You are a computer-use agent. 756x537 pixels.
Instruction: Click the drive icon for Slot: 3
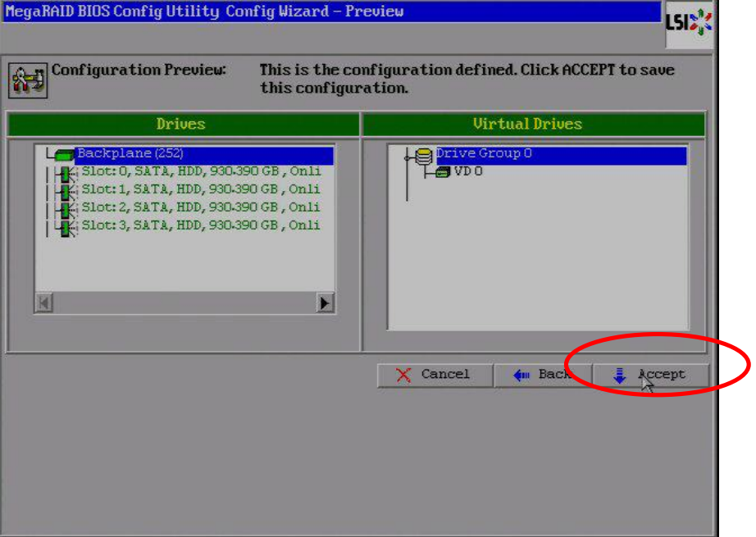pos(66,228)
